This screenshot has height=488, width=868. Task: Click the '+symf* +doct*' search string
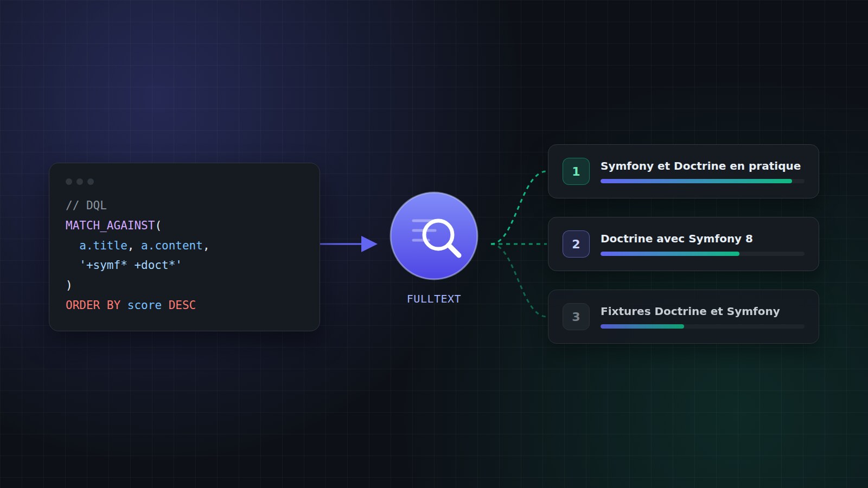131,265
